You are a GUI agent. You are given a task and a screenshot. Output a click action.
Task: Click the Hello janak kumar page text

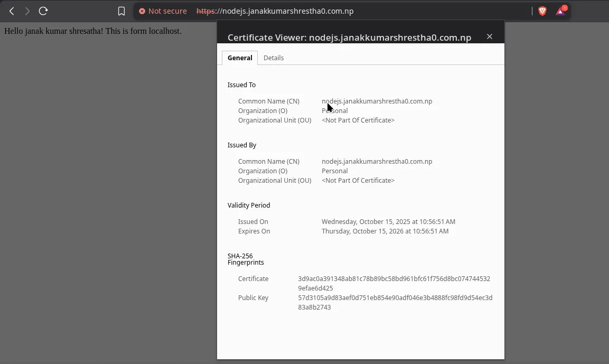92,31
